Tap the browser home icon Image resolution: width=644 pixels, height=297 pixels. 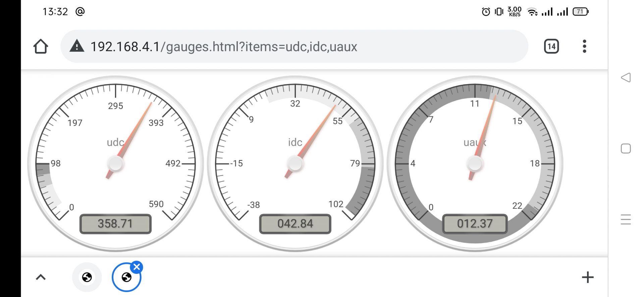tap(41, 46)
